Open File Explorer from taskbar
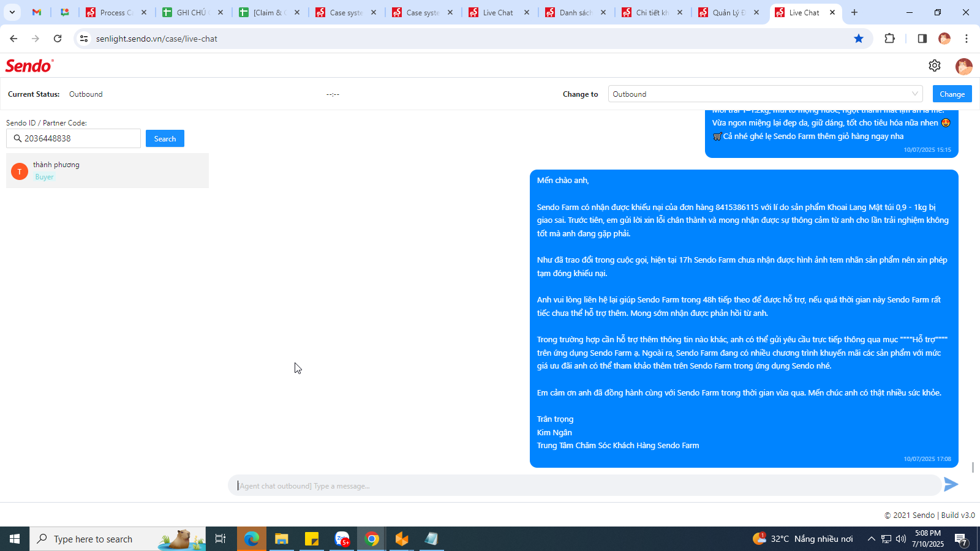The width and height of the screenshot is (980, 551). tap(281, 539)
